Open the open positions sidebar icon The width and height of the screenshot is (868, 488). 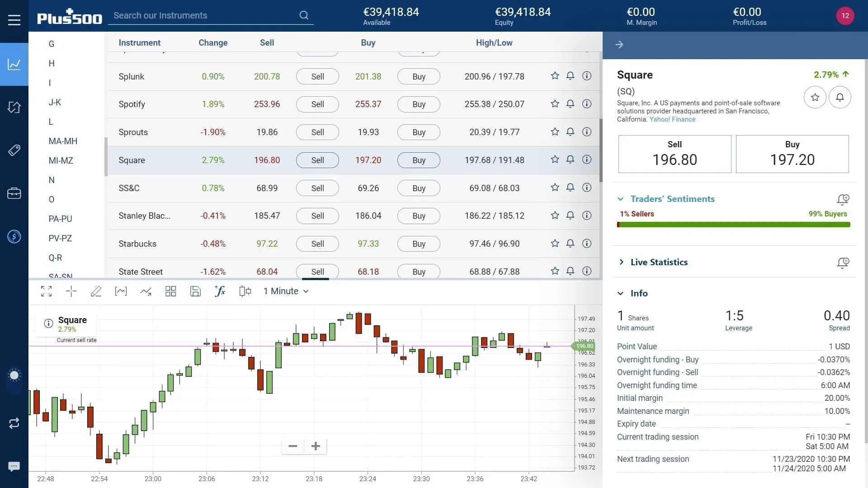[14, 107]
